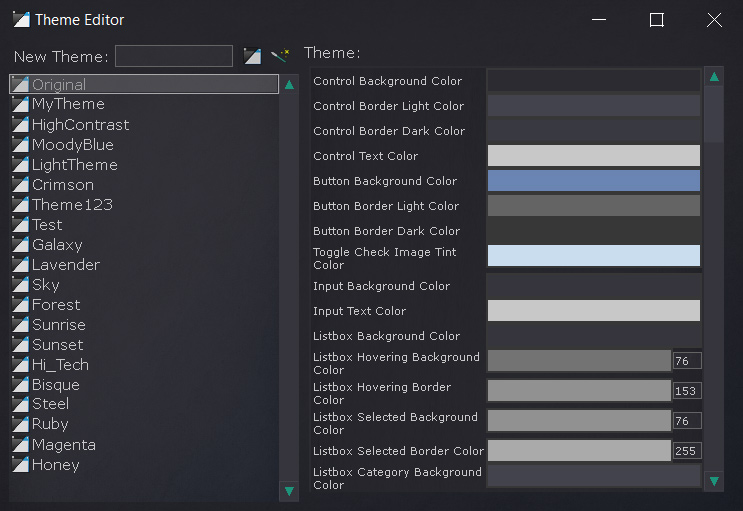Viewport: 743px width, 511px height.
Task: Click the icon beside MyTheme
Action: (20, 104)
